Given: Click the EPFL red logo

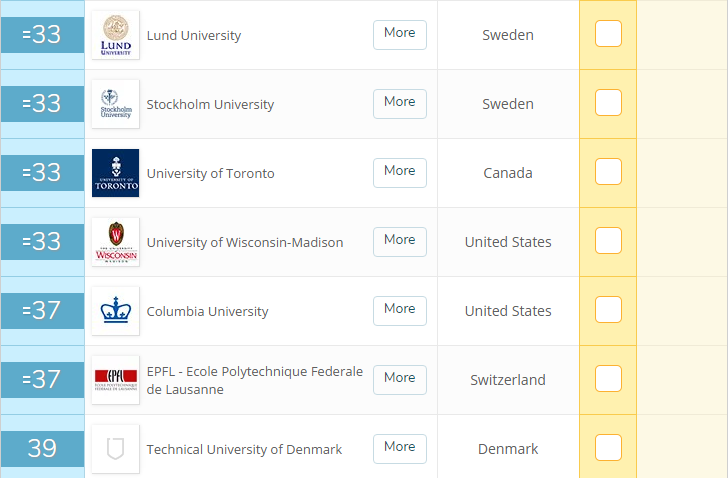Looking at the screenshot, I should [x=115, y=380].
